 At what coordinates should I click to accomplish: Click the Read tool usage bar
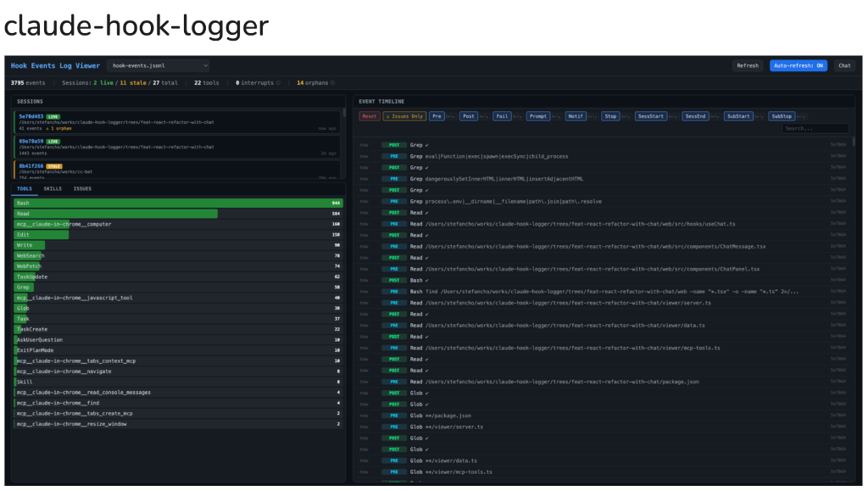[115, 214]
